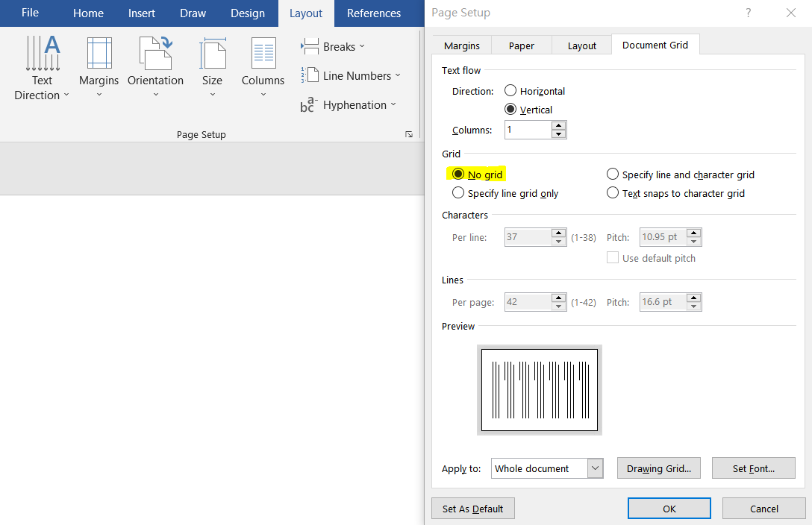Image resolution: width=812 pixels, height=525 pixels.
Task: Open the Text Direction tool
Action: pos(42,67)
